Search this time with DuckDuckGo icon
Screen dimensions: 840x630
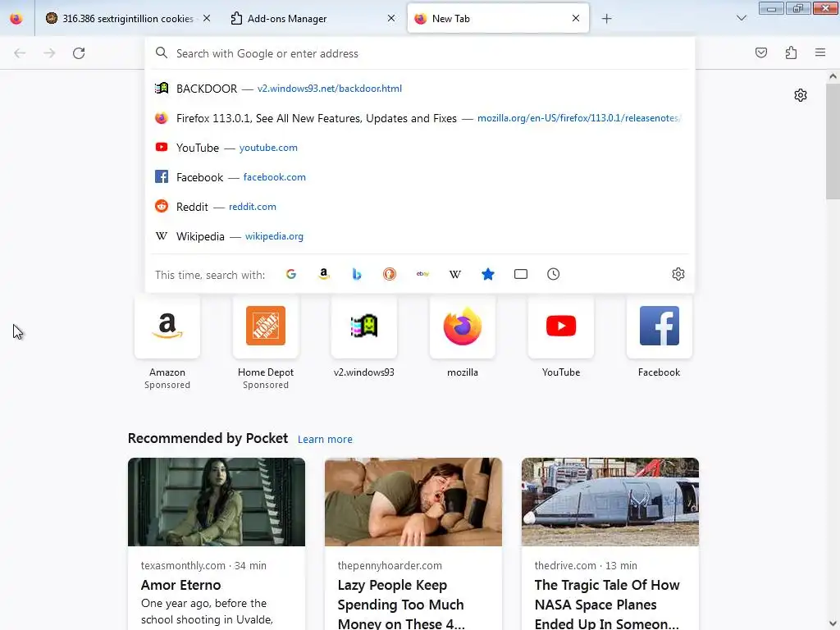[x=390, y=274]
